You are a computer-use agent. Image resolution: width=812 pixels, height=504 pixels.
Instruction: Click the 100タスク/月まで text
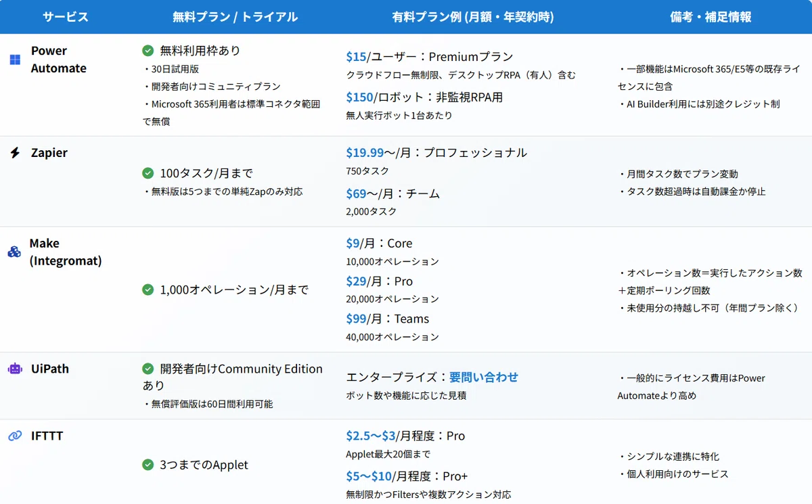(x=206, y=173)
